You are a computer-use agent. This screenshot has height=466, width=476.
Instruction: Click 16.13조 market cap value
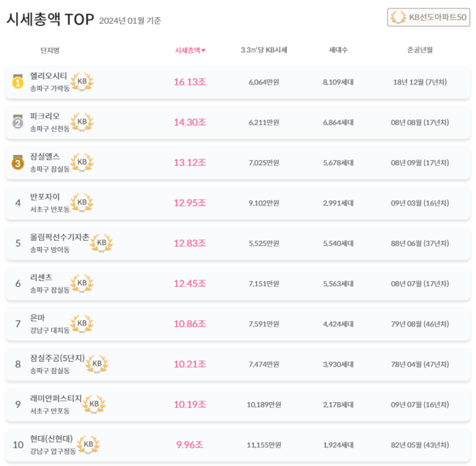point(190,82)
